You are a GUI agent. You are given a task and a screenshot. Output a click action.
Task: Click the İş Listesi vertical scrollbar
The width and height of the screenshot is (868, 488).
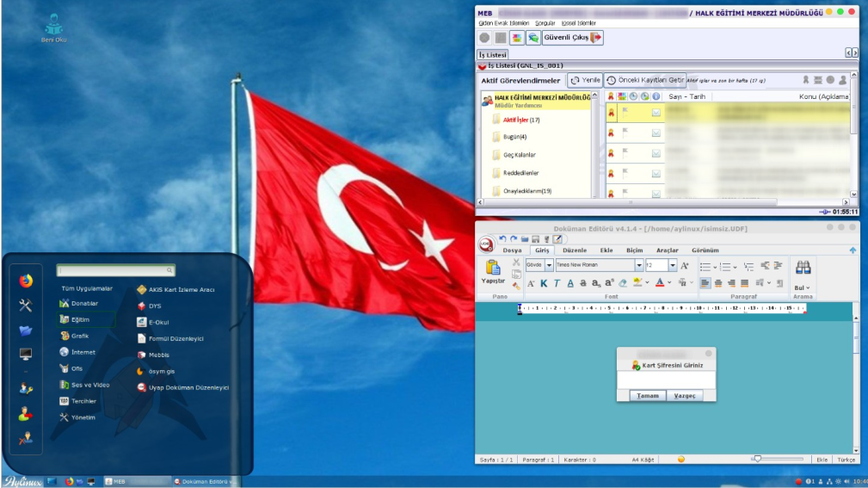coord(853,134)
